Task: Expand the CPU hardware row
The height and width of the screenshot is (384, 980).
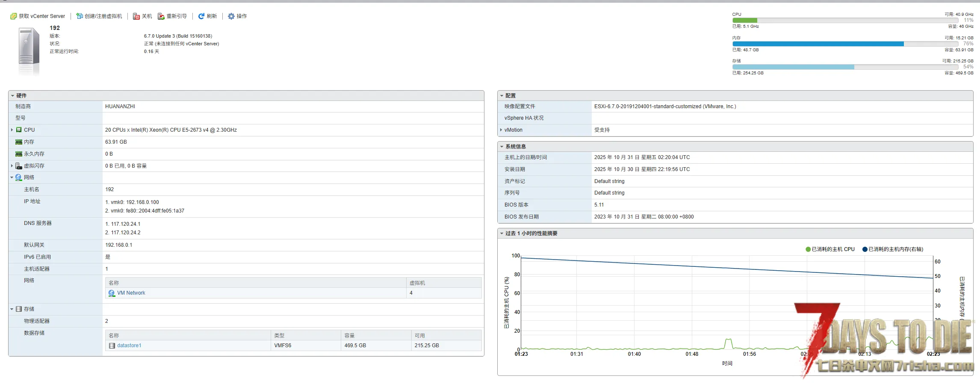Action: (12, 130)
